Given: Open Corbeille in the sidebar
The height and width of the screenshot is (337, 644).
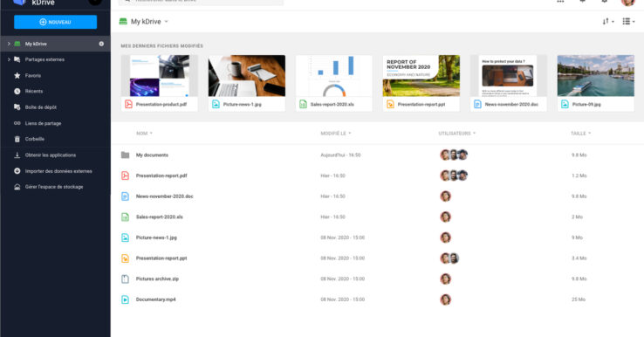Looking at the screenshot, I should click(x=35, y=139).
